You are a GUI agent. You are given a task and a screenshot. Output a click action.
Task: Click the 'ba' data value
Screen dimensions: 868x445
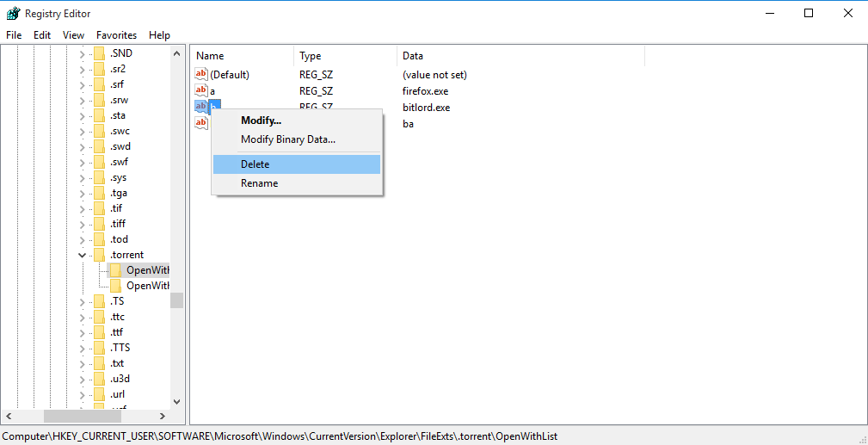408,124
